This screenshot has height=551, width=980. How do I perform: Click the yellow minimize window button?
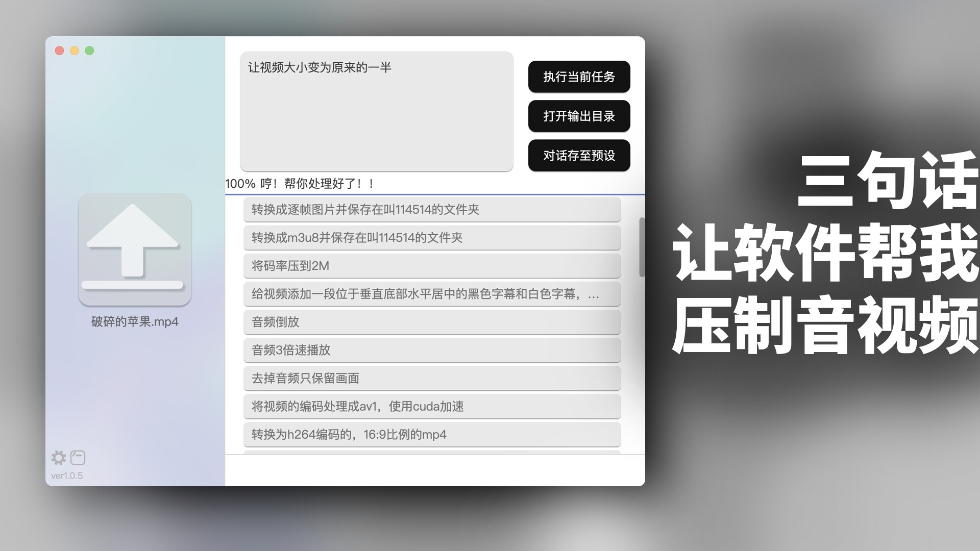(75, 51)
